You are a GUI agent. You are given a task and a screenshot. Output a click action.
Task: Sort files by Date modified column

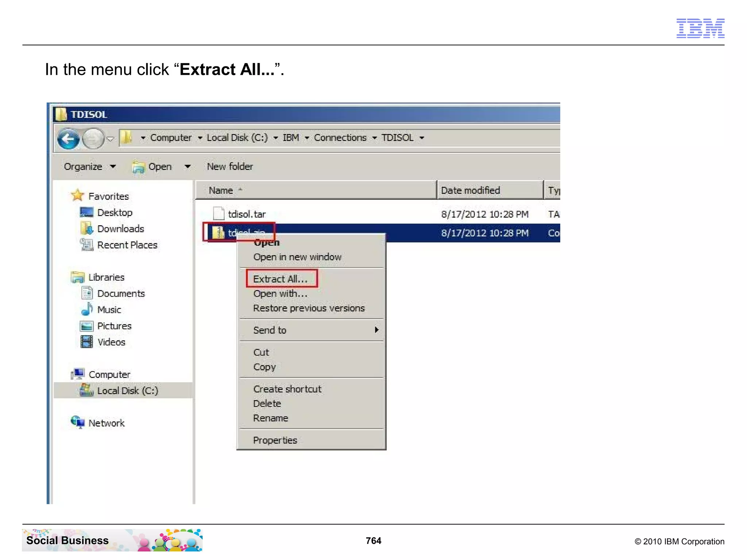[x=490, y=190]
